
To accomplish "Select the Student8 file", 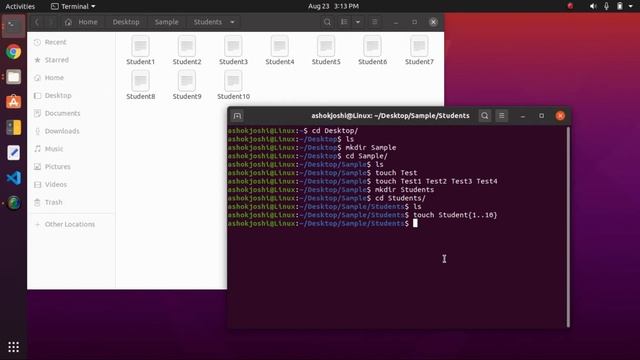I will tap(140, 85).
